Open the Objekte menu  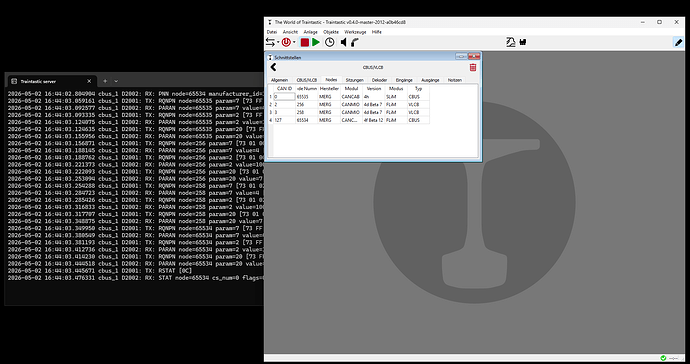(x=331, y=32)
